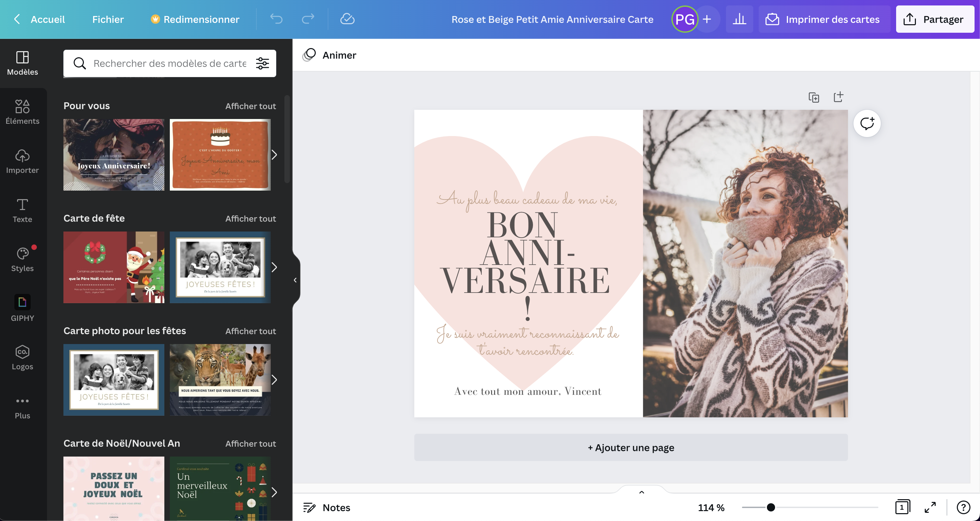Expand page thumbnails with up chevron
Image resolution: width=980 pixels, height=521 pixels.
[641, 492]
